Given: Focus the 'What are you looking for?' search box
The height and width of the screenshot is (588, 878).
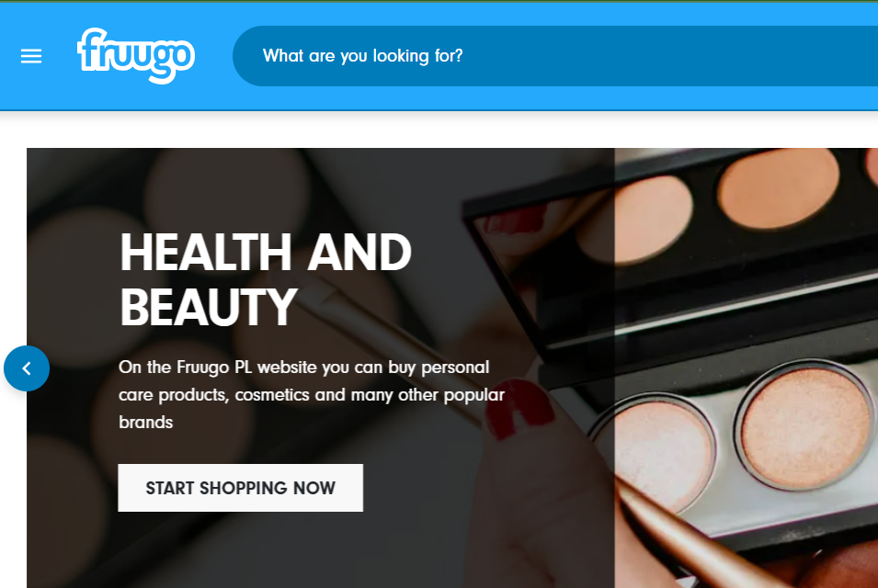Looking at the screenshot, I should click(x=554, y=56).
